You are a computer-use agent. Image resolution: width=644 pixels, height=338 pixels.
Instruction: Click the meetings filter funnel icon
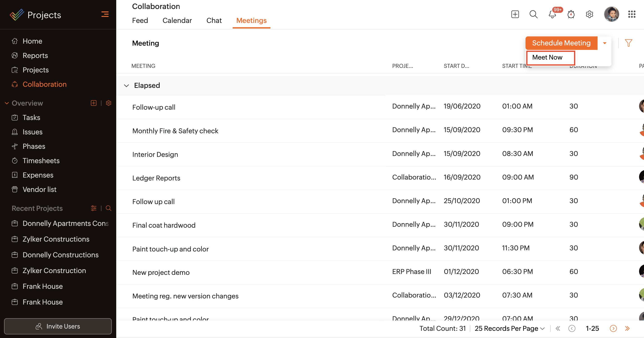pyautogui.click(x=629, y=43)
